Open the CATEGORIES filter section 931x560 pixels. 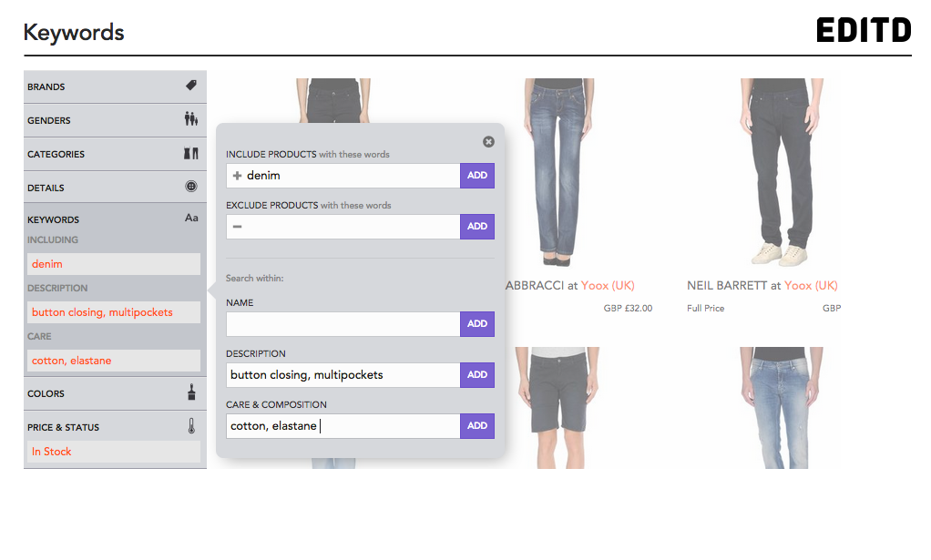point(115,154)
